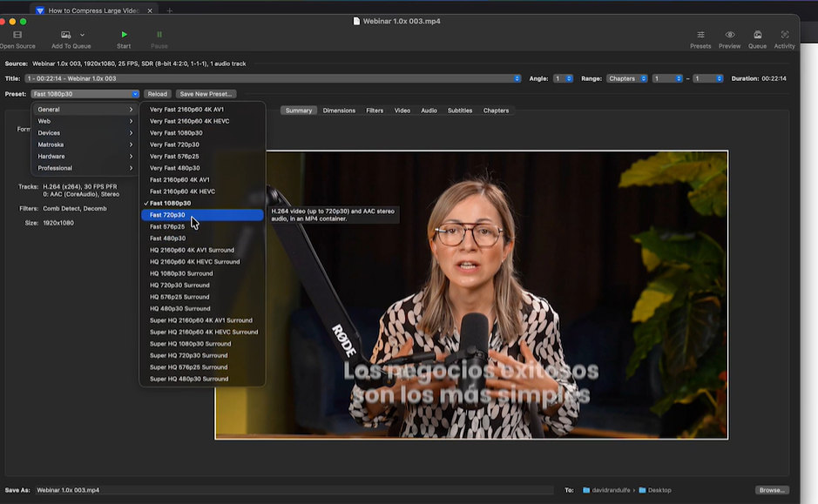Open the Presets panel icon
Image resolution: width=818 pixels, height=504 pixels.
coord(700,35)
